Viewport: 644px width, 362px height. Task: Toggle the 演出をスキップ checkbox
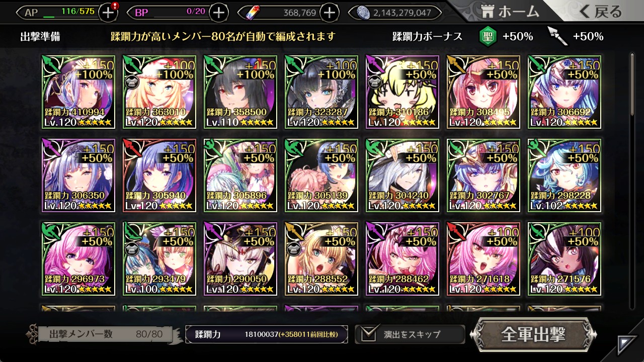[368, 334]
